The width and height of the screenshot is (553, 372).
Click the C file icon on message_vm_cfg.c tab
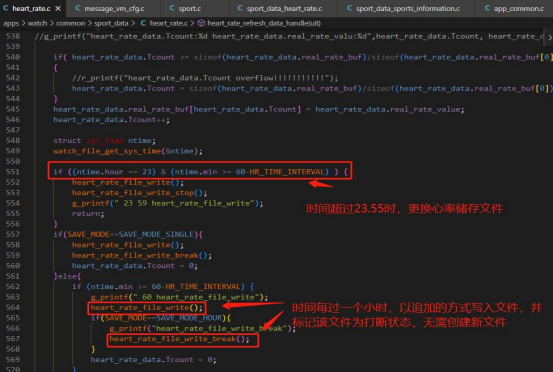pos(78,8)
